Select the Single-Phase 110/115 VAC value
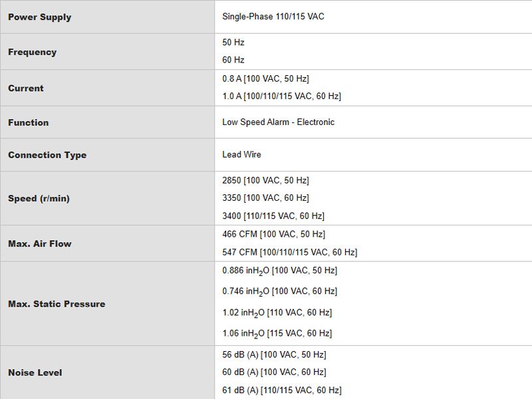 pos(273,16)
